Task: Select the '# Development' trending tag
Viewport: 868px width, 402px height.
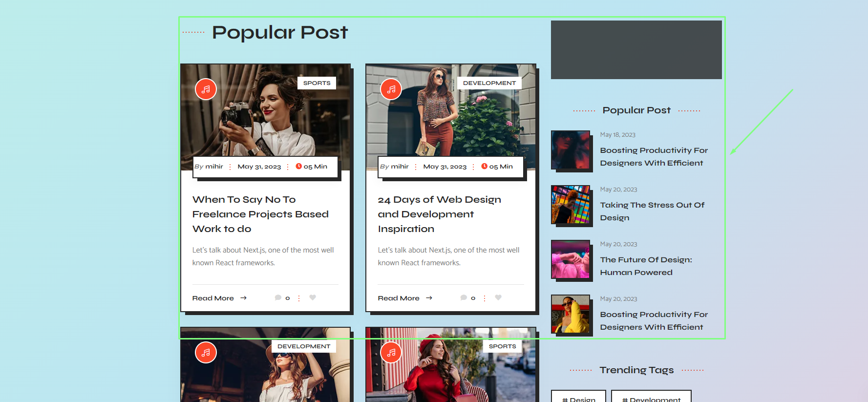Action: pos(651,396)
